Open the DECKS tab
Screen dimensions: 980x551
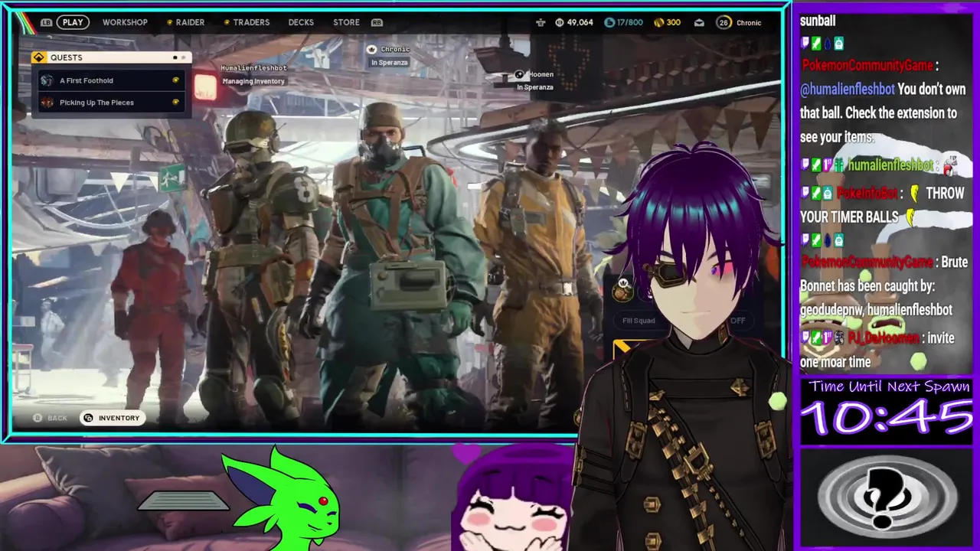coord(301,22)
